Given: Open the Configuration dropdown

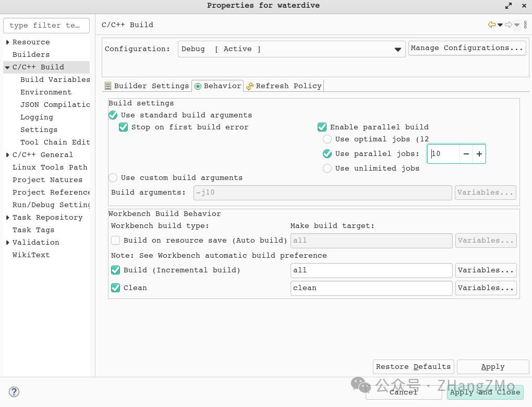Looking at the screenshot, I should click(x=292, y=49).
